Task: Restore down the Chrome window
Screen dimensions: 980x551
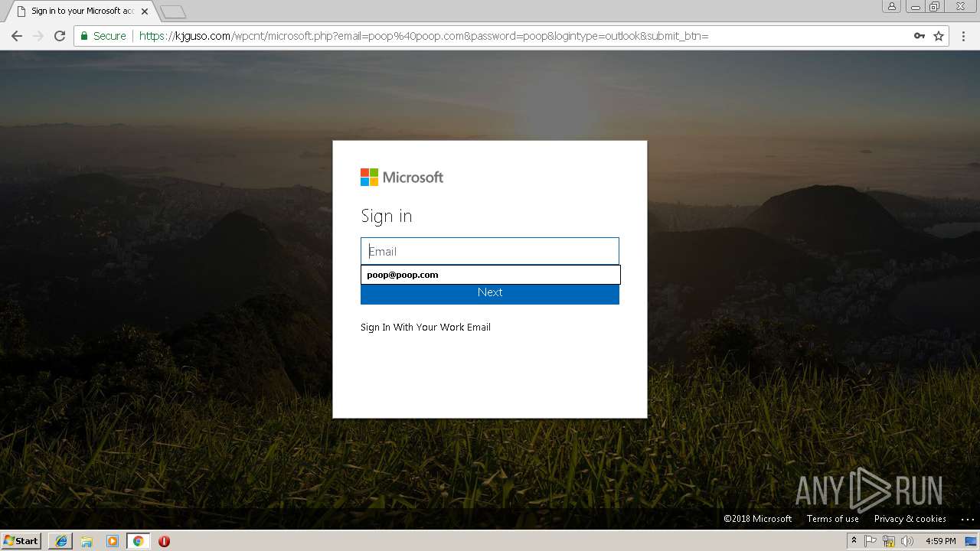Action: (x=935, y=6)
